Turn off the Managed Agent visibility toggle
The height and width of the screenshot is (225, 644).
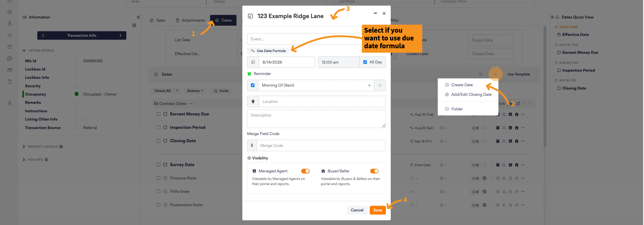tap(305, 171)
